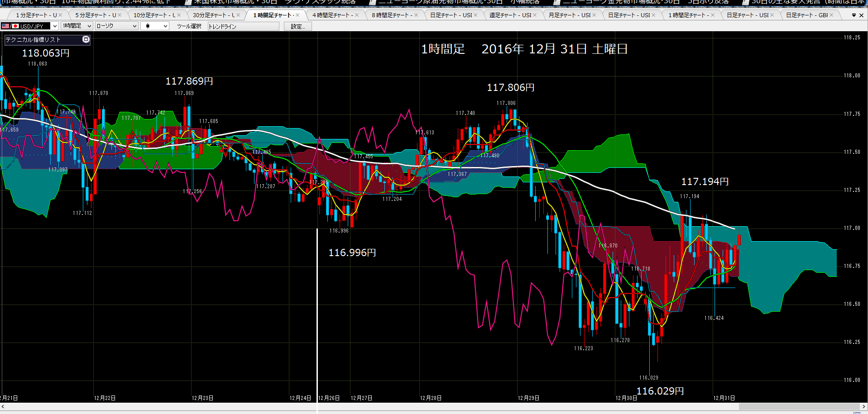Viewport: 868px width, 414px height.
Task: Close the 5分足チャート tab
Action: coord(120,15)
